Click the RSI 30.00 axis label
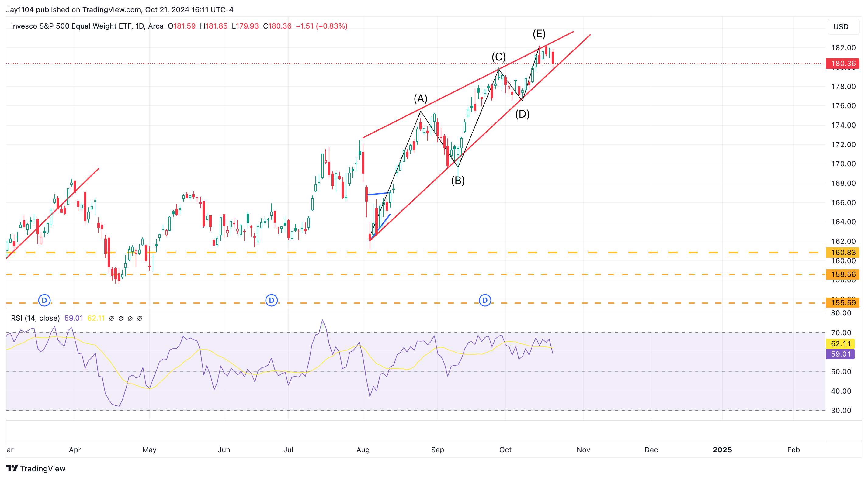This screenshot has height=479, width=868. (841, 410)
